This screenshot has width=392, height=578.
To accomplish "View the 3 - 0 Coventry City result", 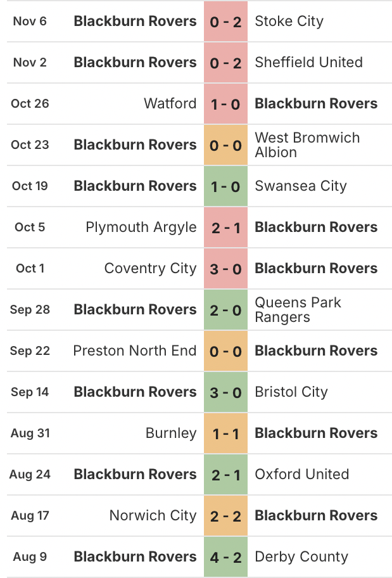I will [225, 269].
